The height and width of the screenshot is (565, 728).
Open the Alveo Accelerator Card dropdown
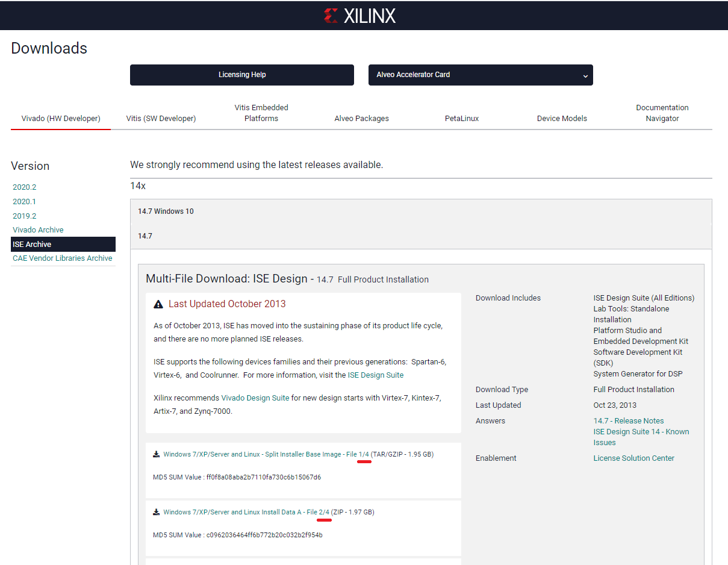(481, 75)
